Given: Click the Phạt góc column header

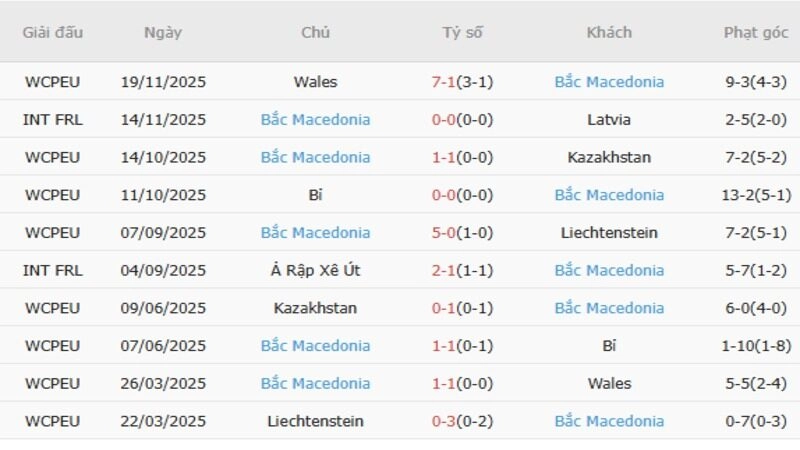Looking at the screenshot, I should tap(755, 32).
